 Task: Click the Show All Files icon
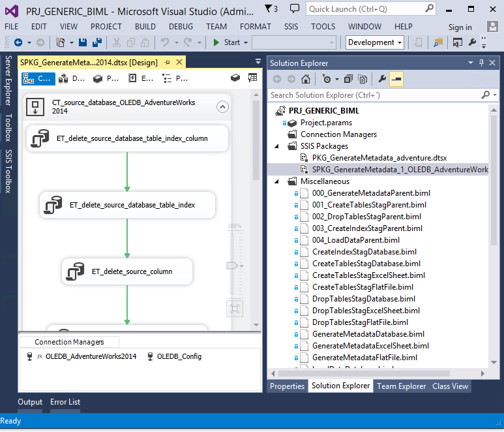[363, 79]
